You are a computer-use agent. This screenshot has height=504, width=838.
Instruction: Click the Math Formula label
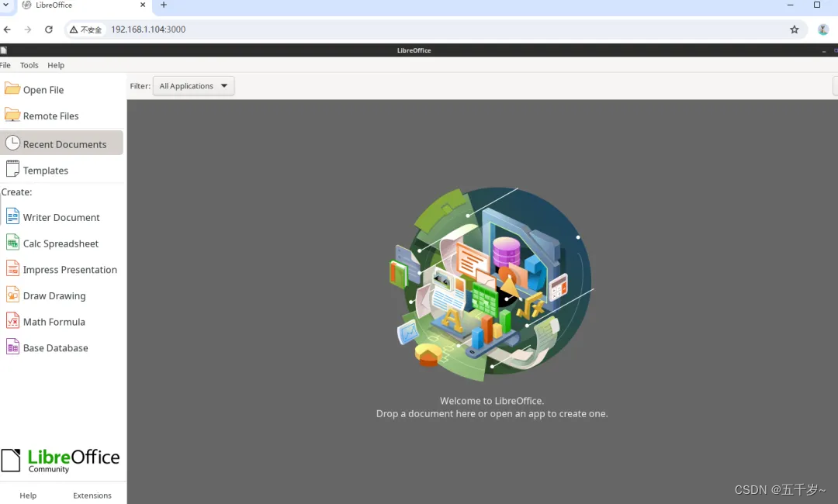click(54, 322)
